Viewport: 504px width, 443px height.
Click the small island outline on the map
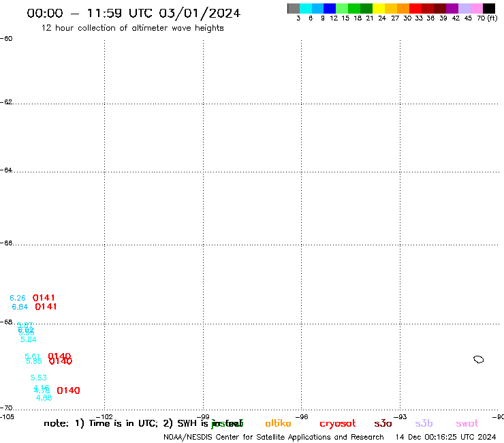click(x=479, y=359)
